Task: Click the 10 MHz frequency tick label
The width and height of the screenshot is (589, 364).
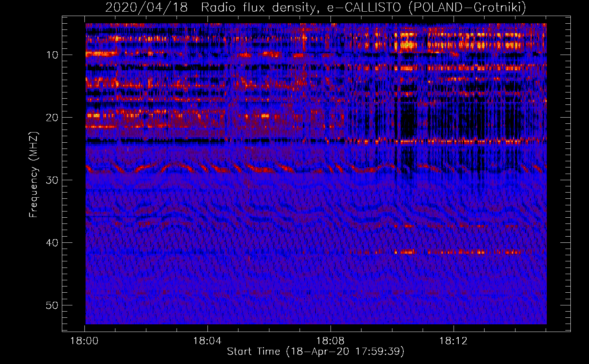Action: (52, 55)
